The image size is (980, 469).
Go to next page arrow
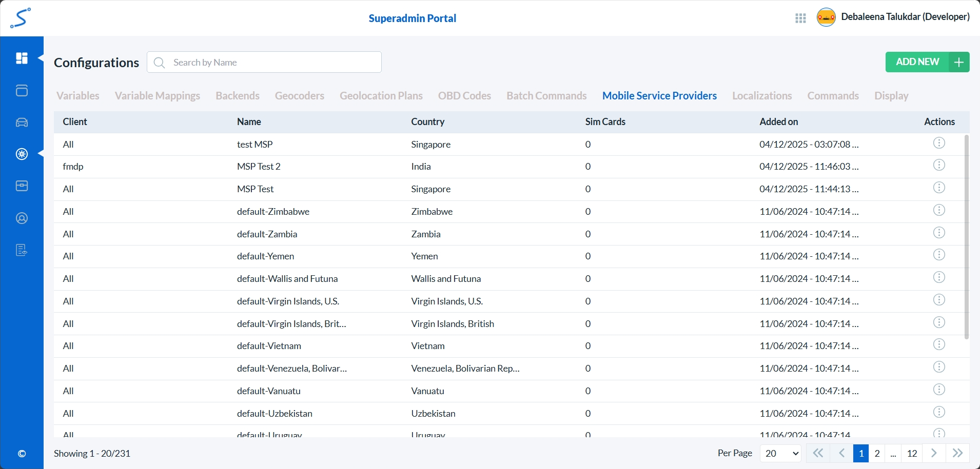(934, 453)
